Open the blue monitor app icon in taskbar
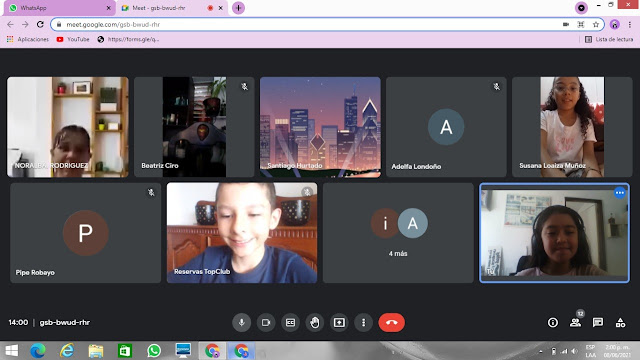 183,351
